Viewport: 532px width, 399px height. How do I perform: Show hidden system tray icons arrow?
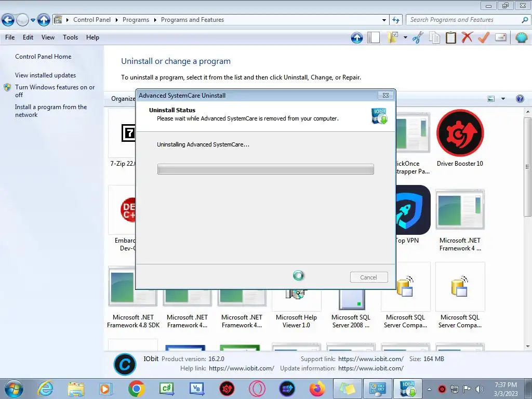click(x=429, y=389)
